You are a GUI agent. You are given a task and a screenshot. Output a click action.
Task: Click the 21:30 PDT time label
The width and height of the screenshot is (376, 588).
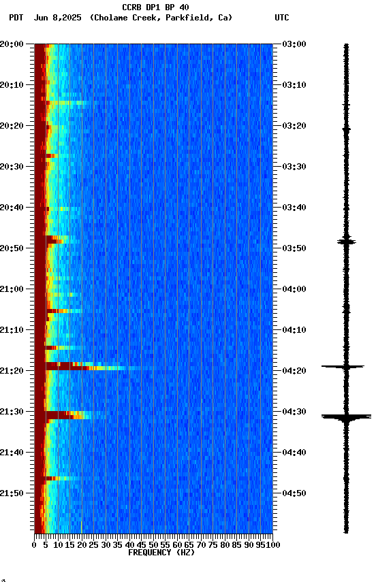[12, 412]
